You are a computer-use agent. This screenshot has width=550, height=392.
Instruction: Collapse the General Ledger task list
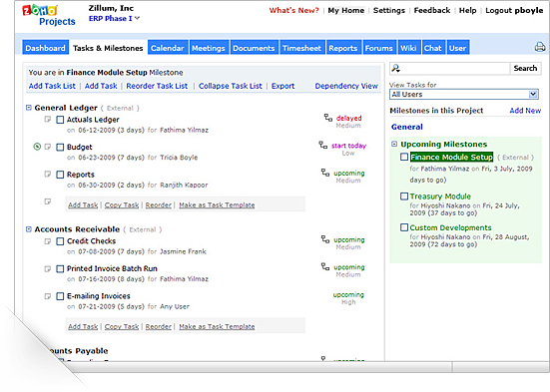pyautogui.click(x=29, y=108)
